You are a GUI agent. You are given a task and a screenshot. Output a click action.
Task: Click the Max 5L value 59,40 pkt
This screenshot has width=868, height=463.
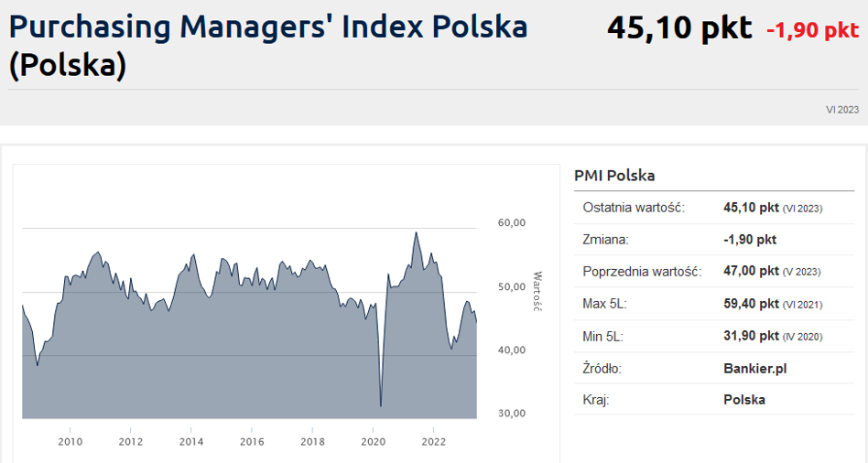tap(751, 304)
